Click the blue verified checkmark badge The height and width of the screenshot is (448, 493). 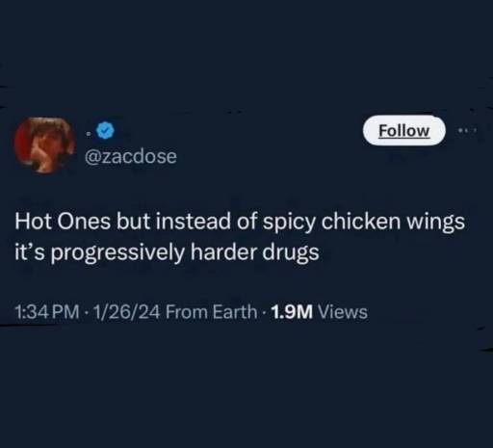coord(105,130)
